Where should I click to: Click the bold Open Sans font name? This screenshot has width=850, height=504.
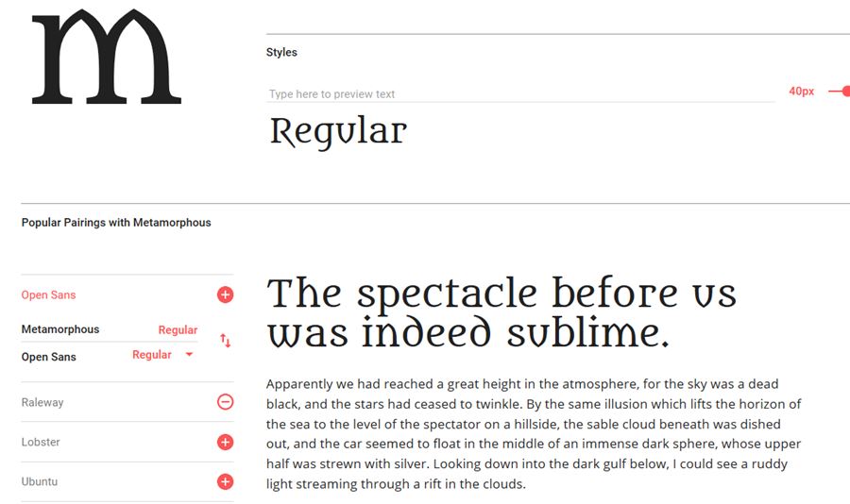(49, 357)
